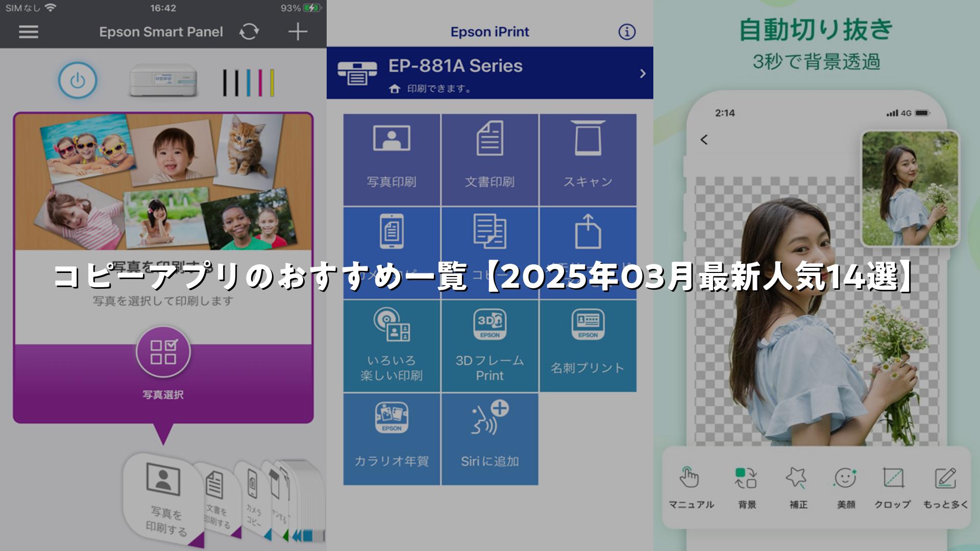Tap the original photo thumbnail of the woman
This screenshot has height=551, width=980.
(910, 189)
